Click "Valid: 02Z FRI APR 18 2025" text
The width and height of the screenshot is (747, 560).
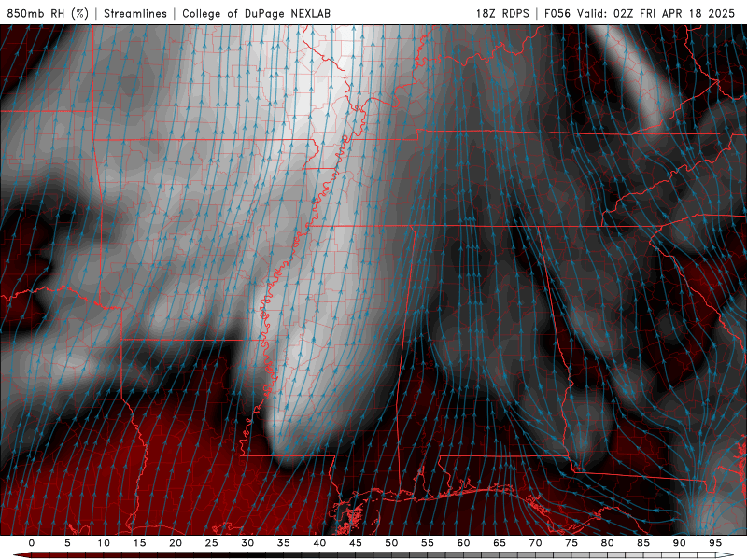click(656, 13)
